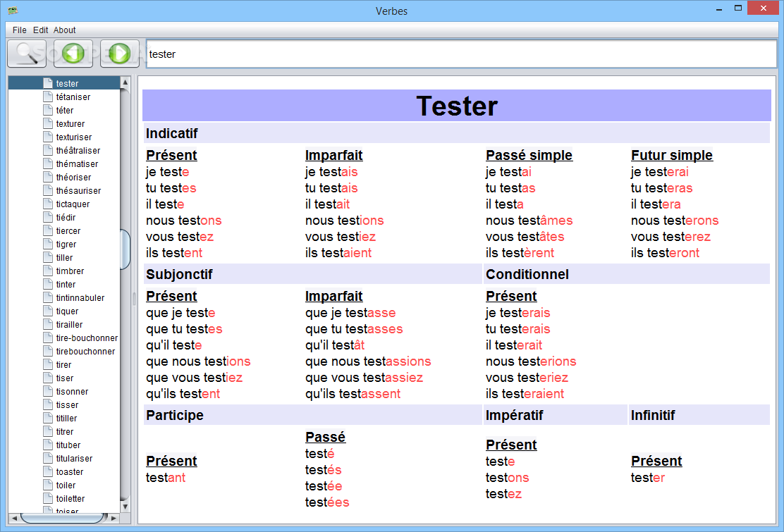The image size is (784, 532).
Task: Click the verb list scroll down arrow
Action: (125, 507)
